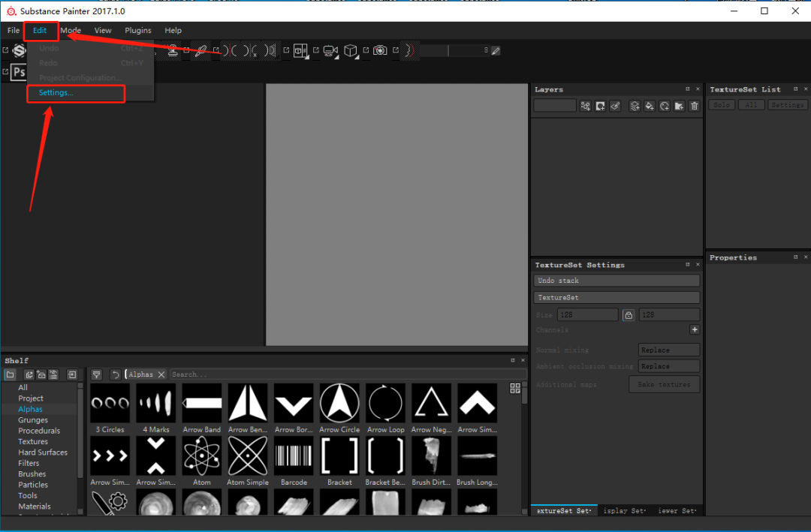Remove the Alphas filter tag
Screen dimensions: 811x532
point(161,374)
